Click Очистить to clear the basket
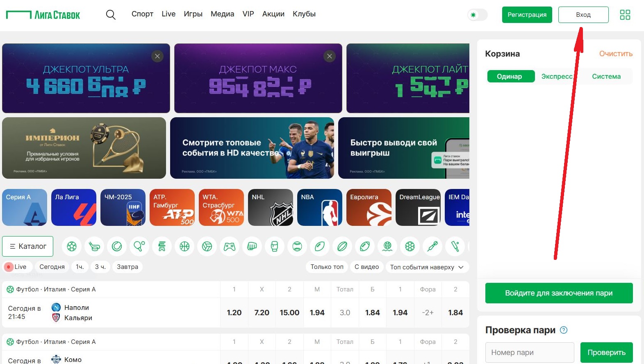644x364 pixels. click(x=616, y=54)
